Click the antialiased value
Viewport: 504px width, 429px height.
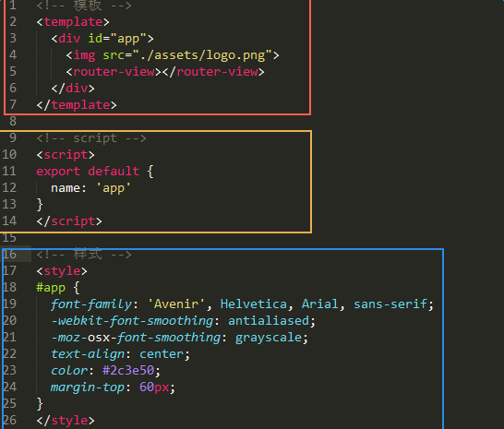269,321
